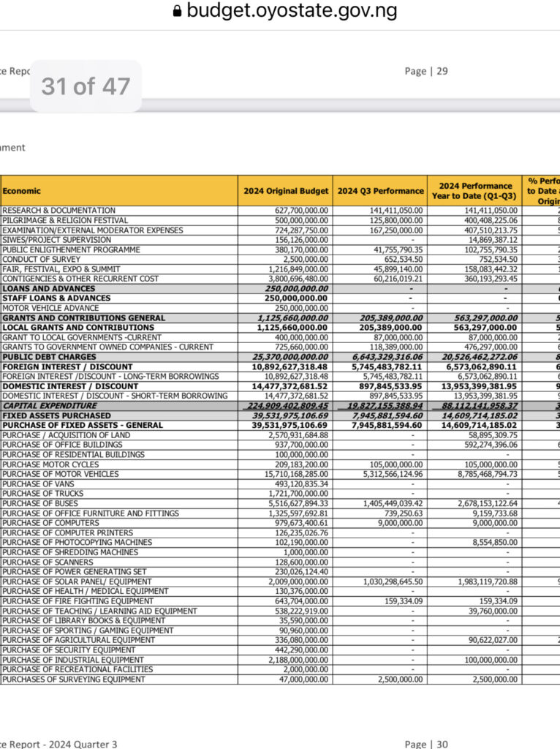This screenshot has width=560, height=749.
Task: Select the 'Economic' column header
Action: point(21,191)
